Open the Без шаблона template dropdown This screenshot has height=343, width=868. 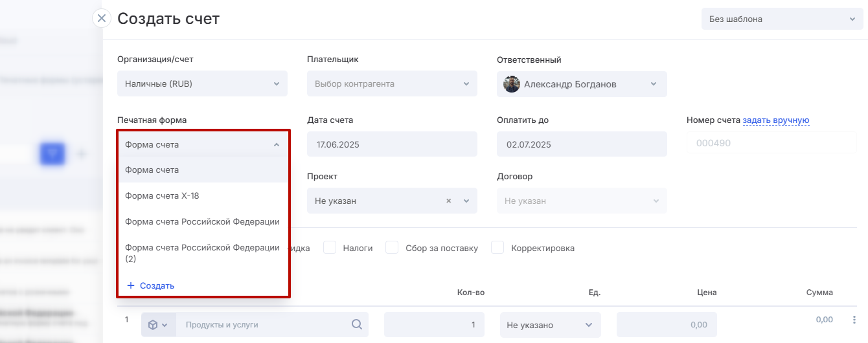tap(782, 19)
